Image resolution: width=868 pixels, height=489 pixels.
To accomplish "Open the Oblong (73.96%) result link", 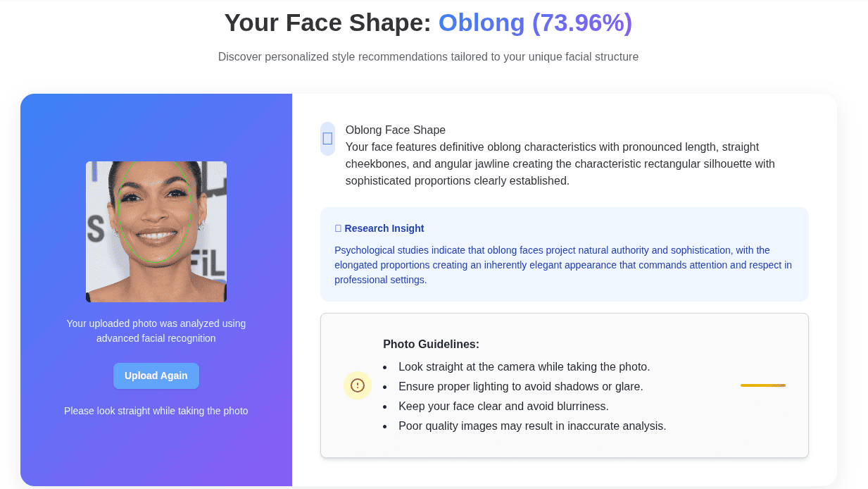I will click(535, 23).
